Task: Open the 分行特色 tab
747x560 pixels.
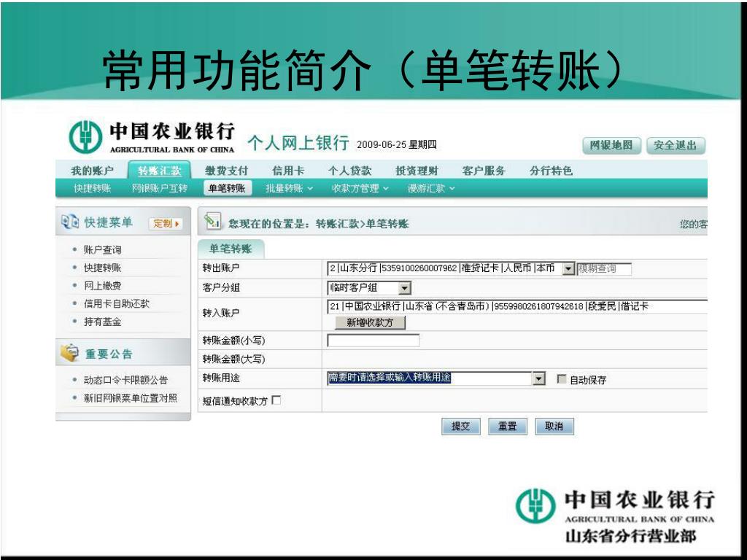Action: [x=551, y=171]
